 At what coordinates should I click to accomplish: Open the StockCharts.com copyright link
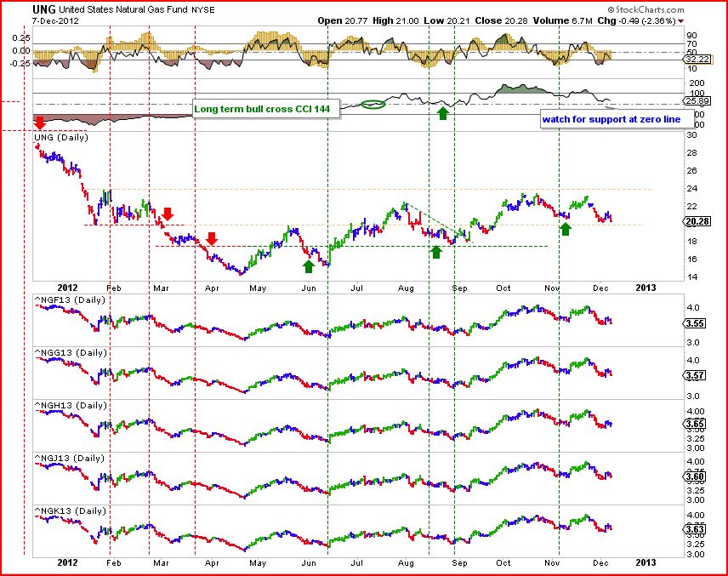tap(646, 9)
